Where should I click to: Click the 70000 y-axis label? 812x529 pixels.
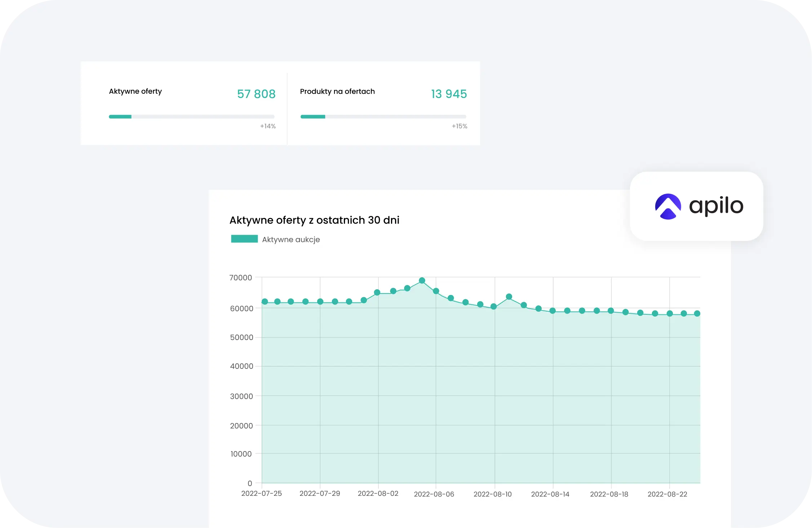[240, 278]
